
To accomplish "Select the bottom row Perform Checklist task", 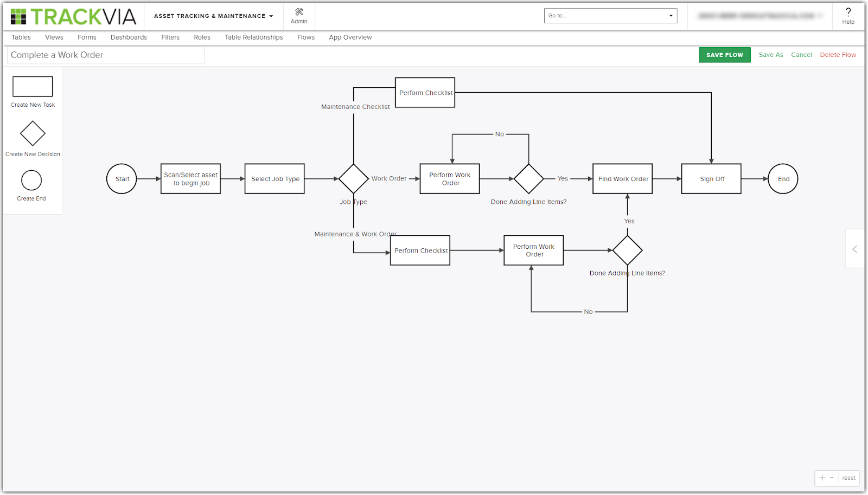I will [420, 250].
